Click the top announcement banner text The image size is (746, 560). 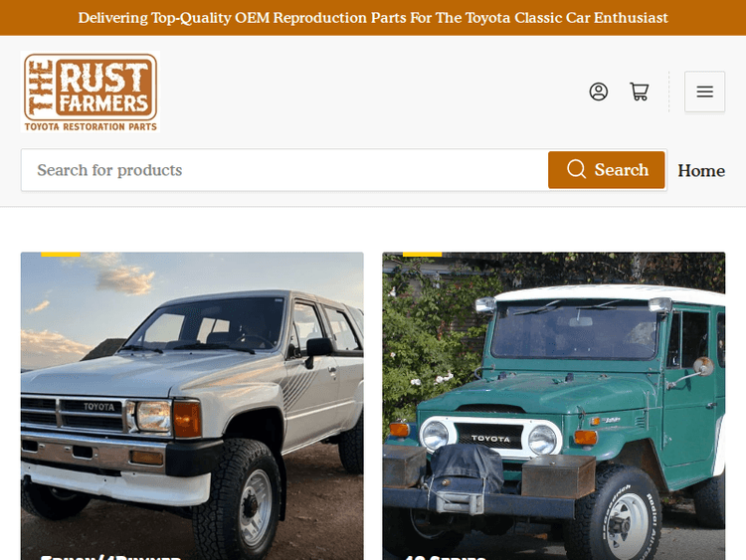(x=373, y=18)
